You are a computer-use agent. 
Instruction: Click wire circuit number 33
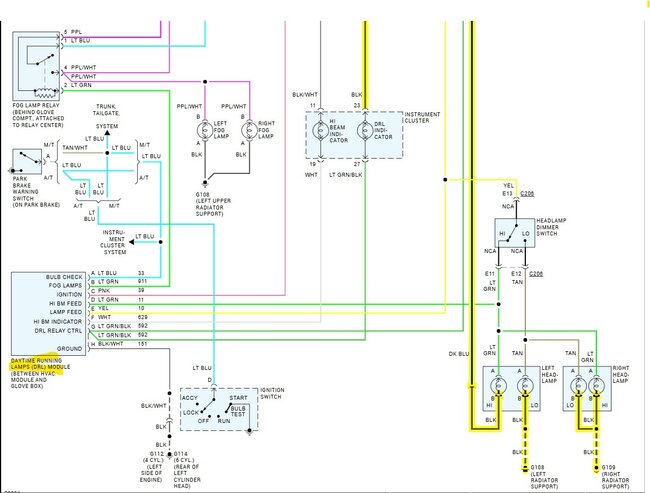coord(141,273)
